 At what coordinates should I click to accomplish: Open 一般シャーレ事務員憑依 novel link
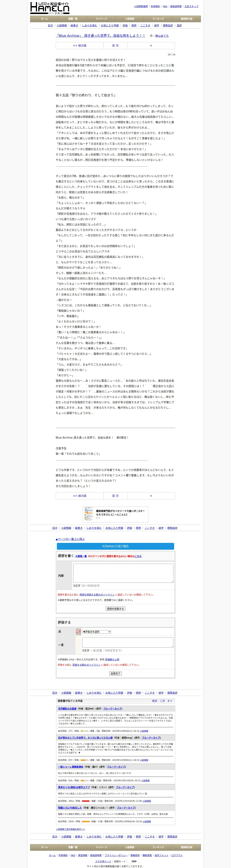click(71, 767)
